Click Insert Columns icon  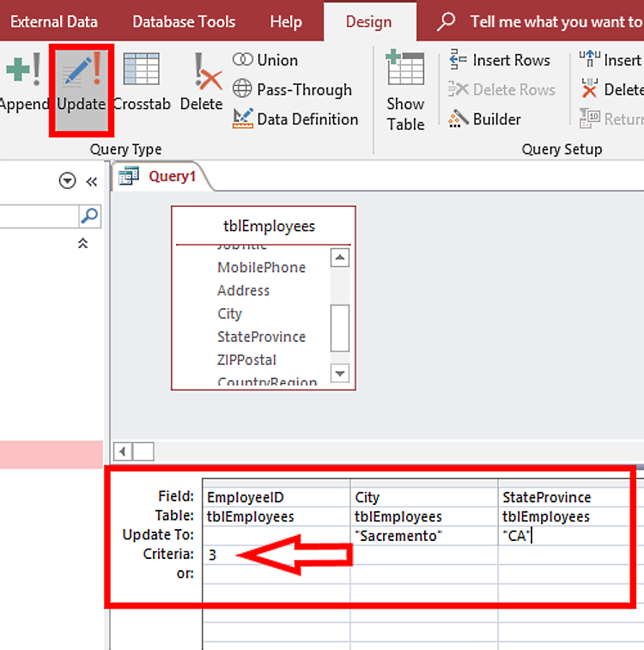pos(589,59)
